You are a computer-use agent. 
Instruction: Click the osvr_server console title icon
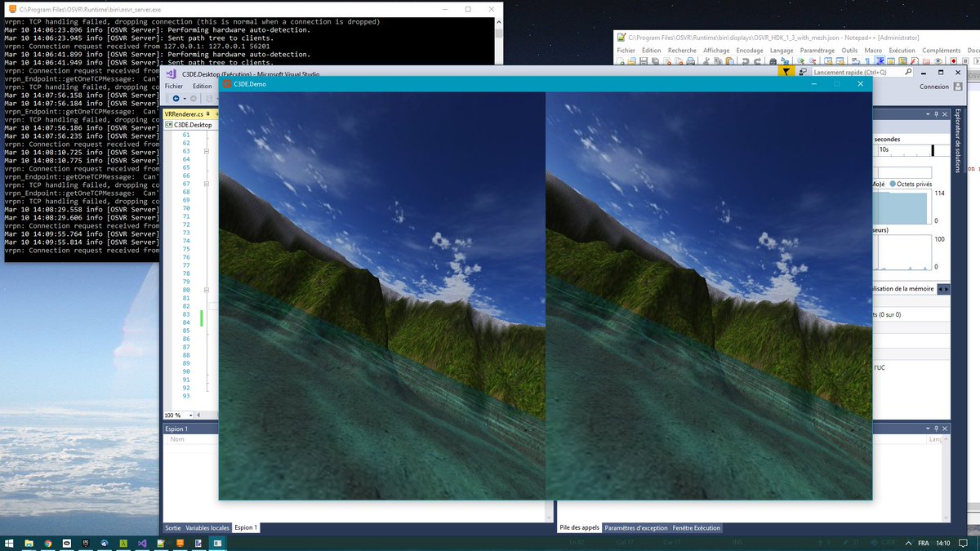tap(12, 8)
